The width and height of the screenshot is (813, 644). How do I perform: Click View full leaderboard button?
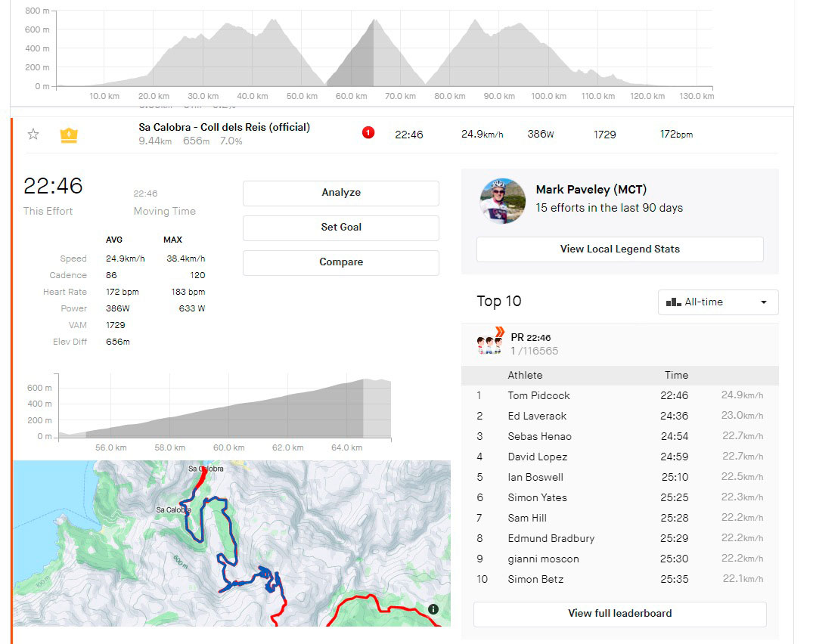(x=619, y=614)
